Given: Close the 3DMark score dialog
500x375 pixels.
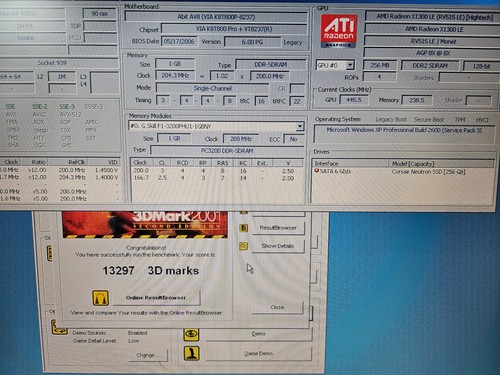Looking at the screenshot, I should coord(277,307).
